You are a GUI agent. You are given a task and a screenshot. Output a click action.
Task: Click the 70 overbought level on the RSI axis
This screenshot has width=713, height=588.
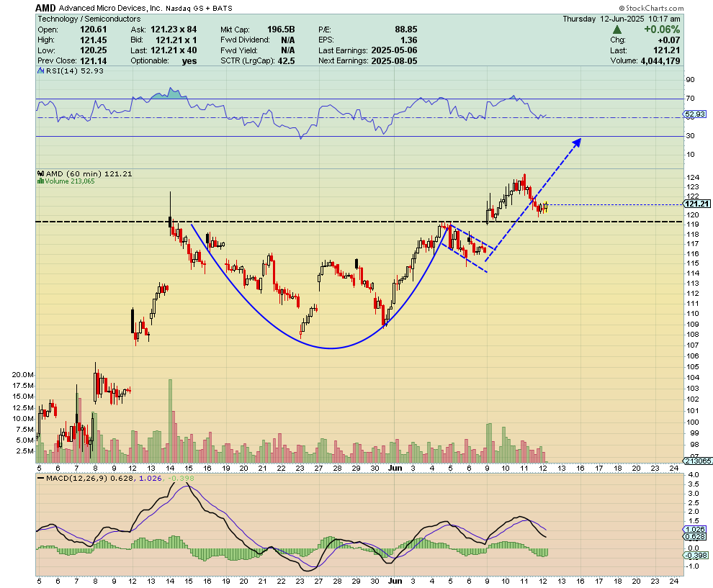690,98
